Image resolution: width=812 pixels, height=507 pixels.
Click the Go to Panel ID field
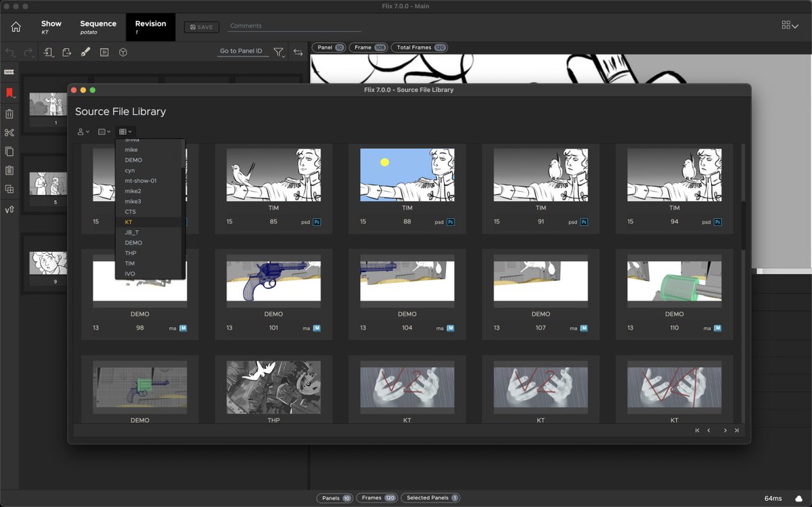tap(242, 51)
